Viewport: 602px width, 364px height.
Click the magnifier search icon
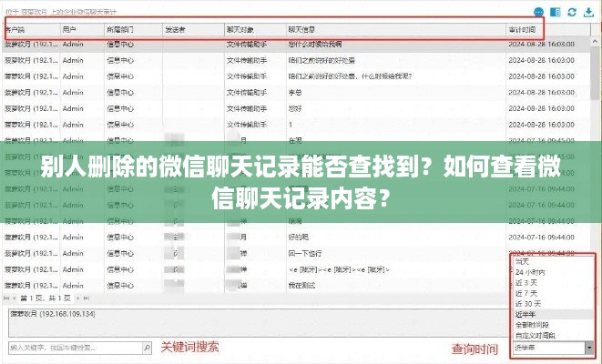147,348
